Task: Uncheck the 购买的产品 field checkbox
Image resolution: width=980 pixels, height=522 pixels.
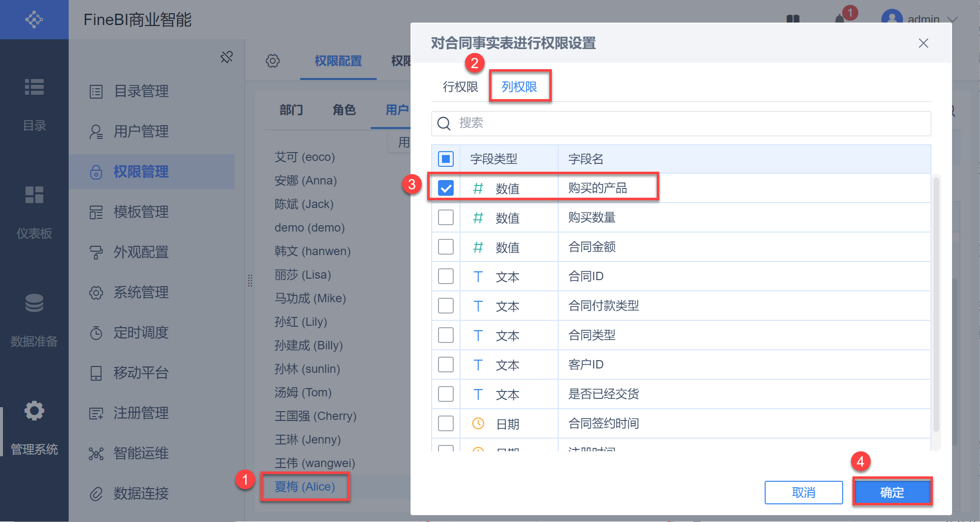Action: pyautogui.click(x=446, y=188)
